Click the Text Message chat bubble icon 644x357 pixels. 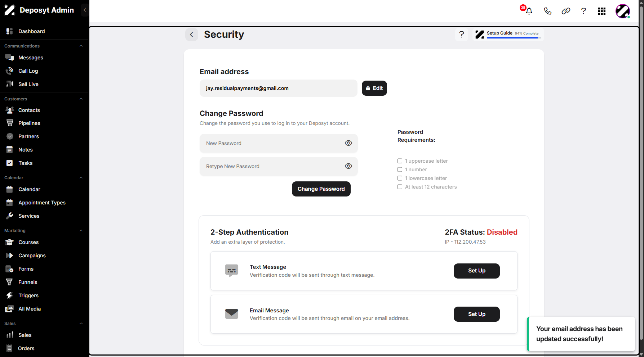pos(232,271)
